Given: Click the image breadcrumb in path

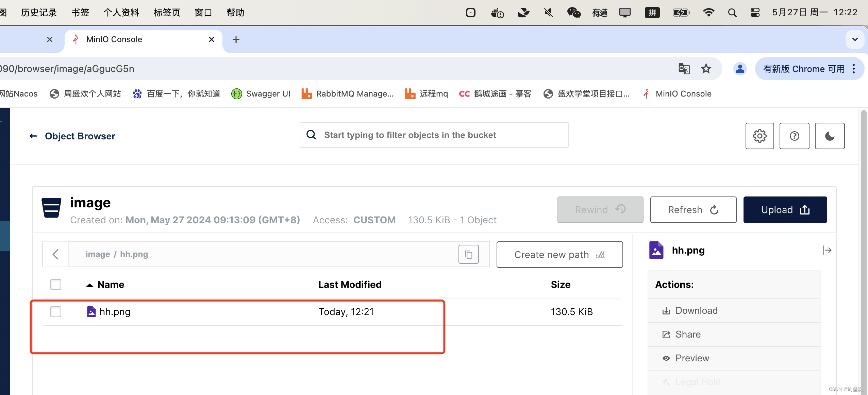Looking at the screenshot, I should click(98, 254).
